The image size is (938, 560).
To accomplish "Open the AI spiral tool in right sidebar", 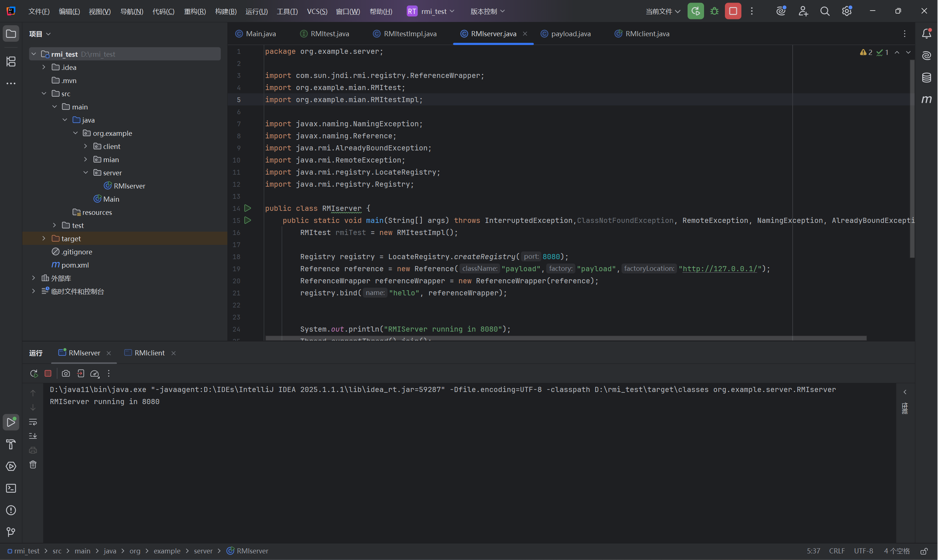I will (926, 56).
